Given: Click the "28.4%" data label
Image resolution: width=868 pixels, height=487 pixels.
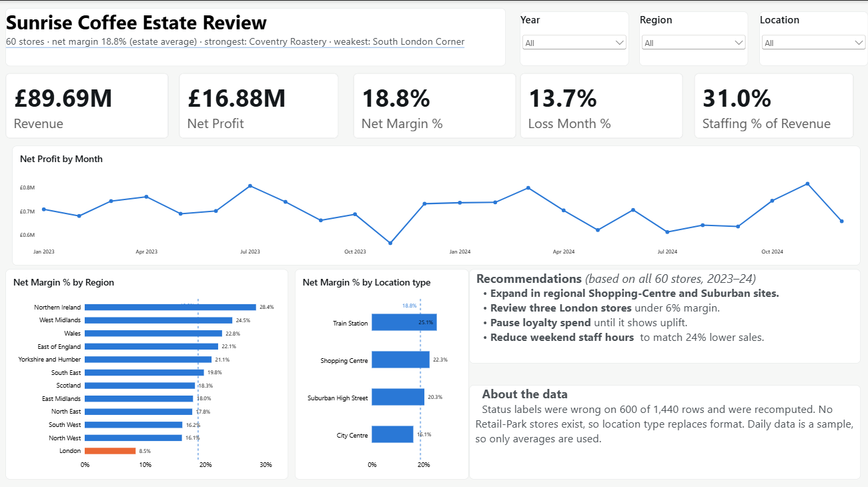Looking at the screenshot, I should tap(267, 308).
